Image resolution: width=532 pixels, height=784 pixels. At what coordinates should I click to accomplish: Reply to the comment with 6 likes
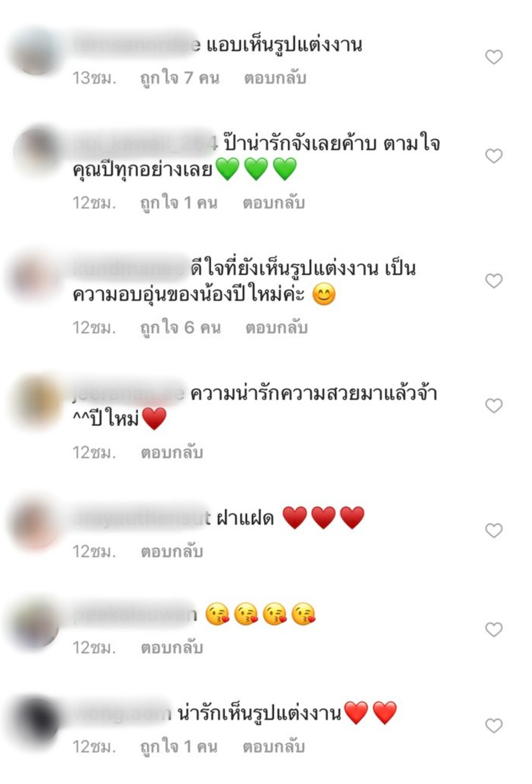(x=276, y=327)
